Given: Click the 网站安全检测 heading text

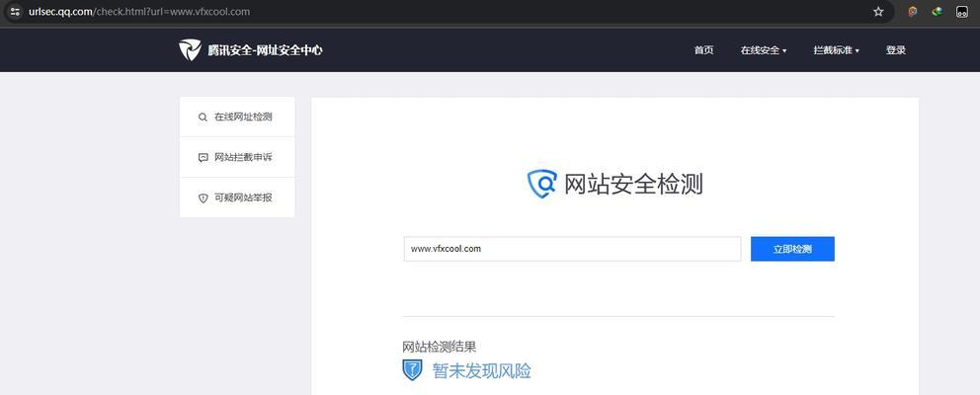Looking at the screenshot, I should [633, 185].
